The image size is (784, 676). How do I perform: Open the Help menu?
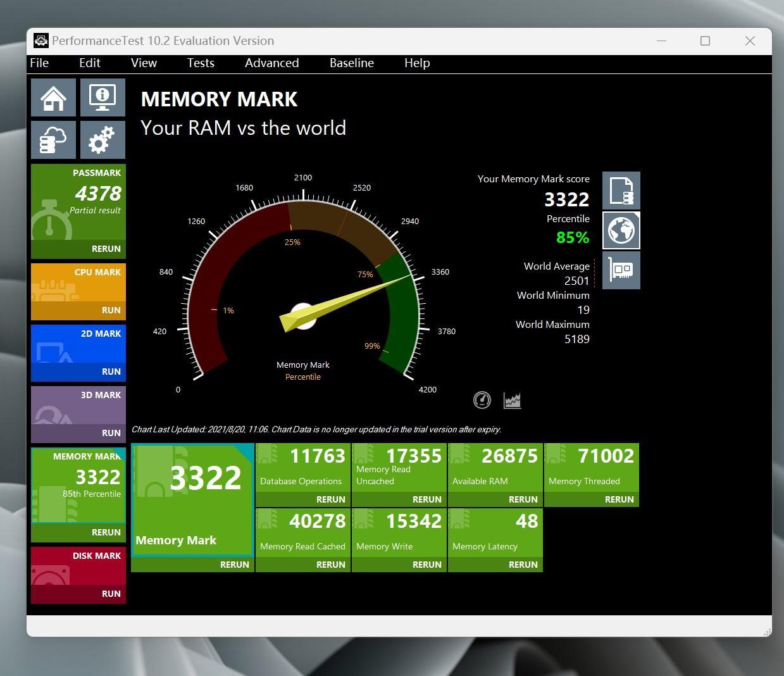point(417,63)
